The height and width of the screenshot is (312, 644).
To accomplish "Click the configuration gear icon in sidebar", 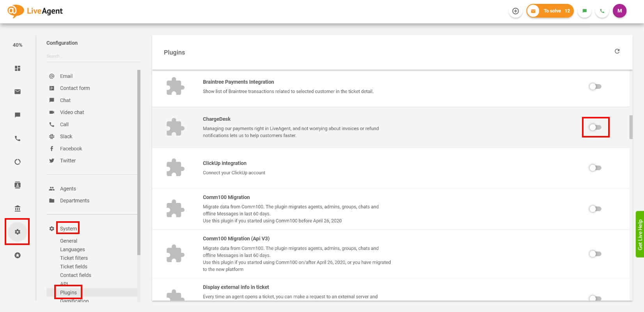I will 18,232.
